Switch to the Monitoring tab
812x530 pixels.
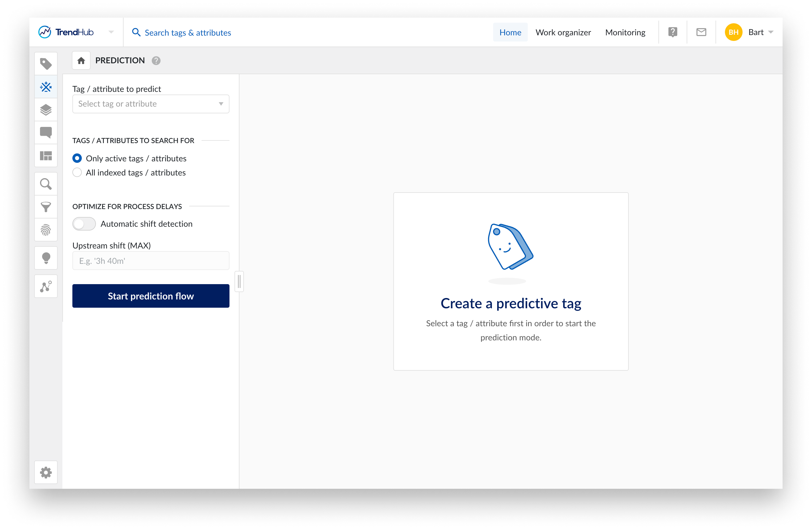click(625, 32)
